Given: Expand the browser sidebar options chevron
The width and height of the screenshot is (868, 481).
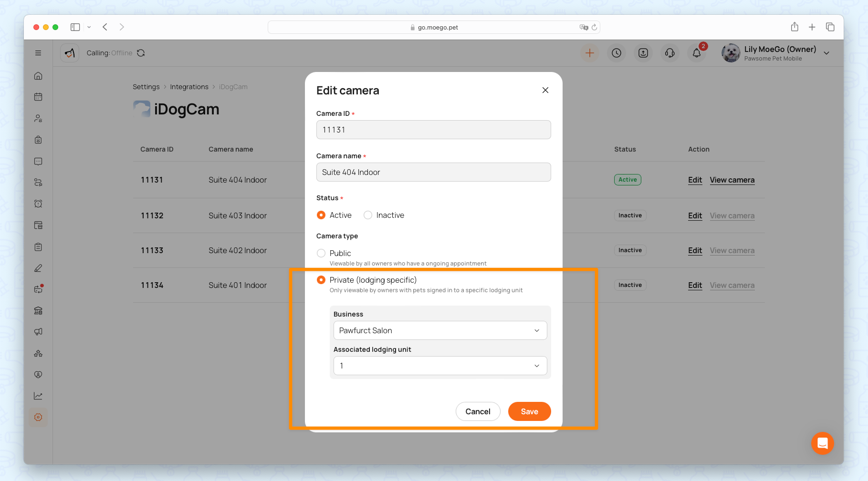Looking at the screenshot, I should click(89, 27).
